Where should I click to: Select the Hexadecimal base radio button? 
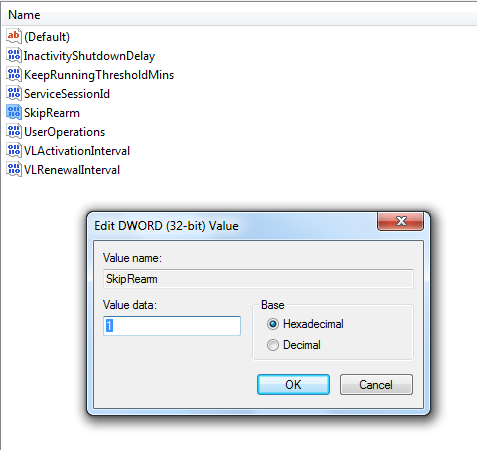273,324
